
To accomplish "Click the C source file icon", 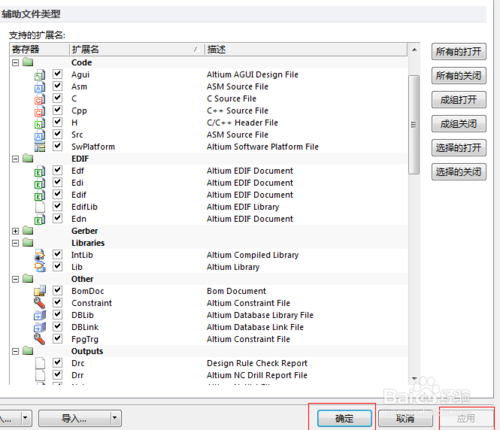I will 40,99.
